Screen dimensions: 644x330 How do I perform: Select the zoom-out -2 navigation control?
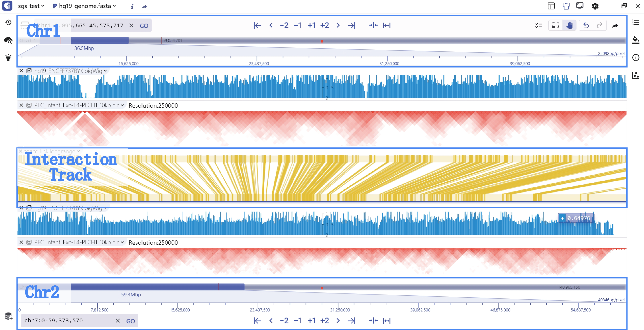284,25
